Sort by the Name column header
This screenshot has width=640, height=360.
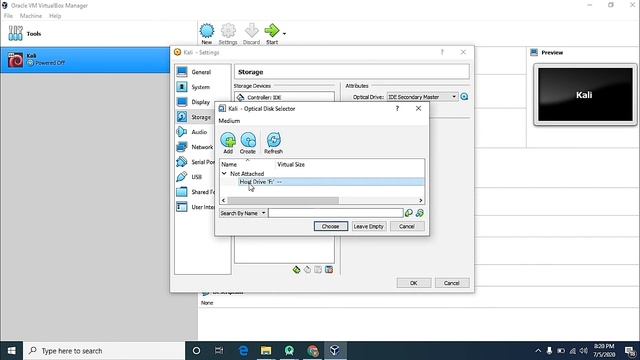click(x=229, y=164)
